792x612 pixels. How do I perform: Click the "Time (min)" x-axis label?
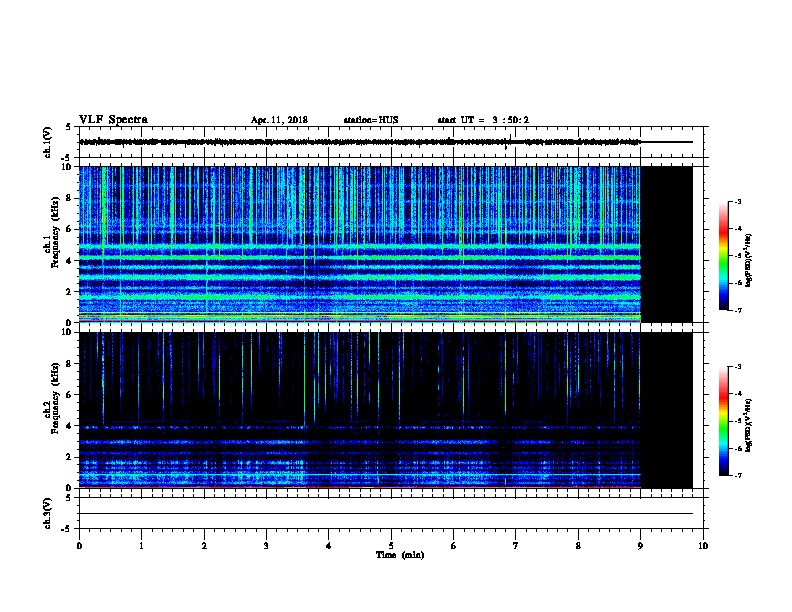click(x=400, y=555)
